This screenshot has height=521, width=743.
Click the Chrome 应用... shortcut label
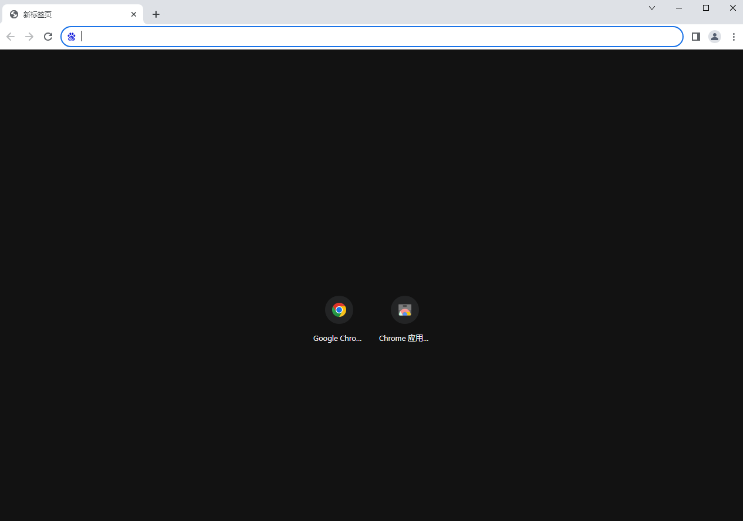[403, 338]
